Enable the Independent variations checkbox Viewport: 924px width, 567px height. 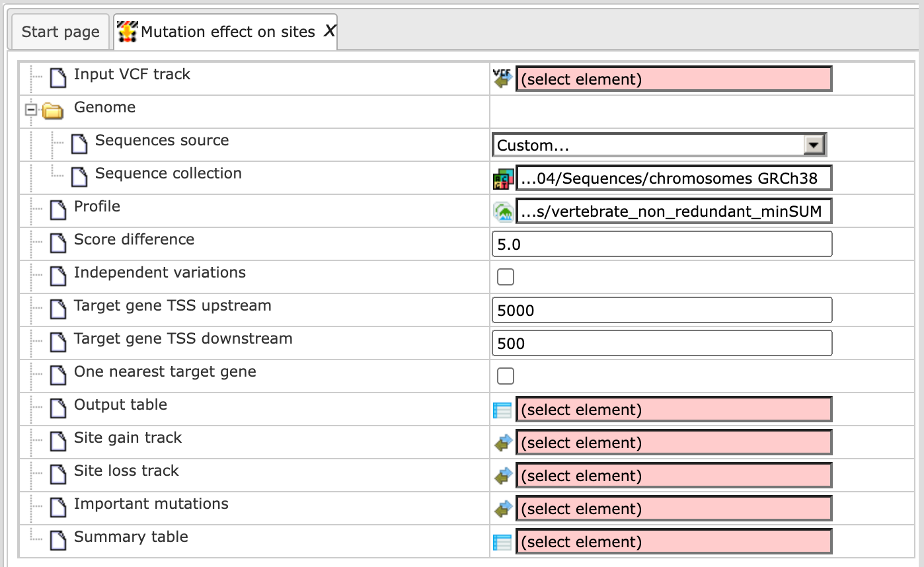pos(506,277)
